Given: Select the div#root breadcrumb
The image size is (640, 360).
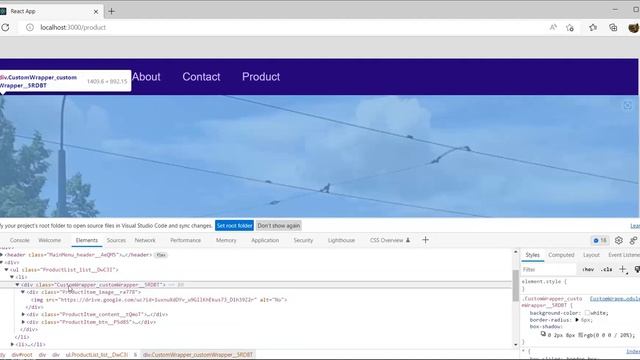Looking at the screenshot, I should (22, 355).
